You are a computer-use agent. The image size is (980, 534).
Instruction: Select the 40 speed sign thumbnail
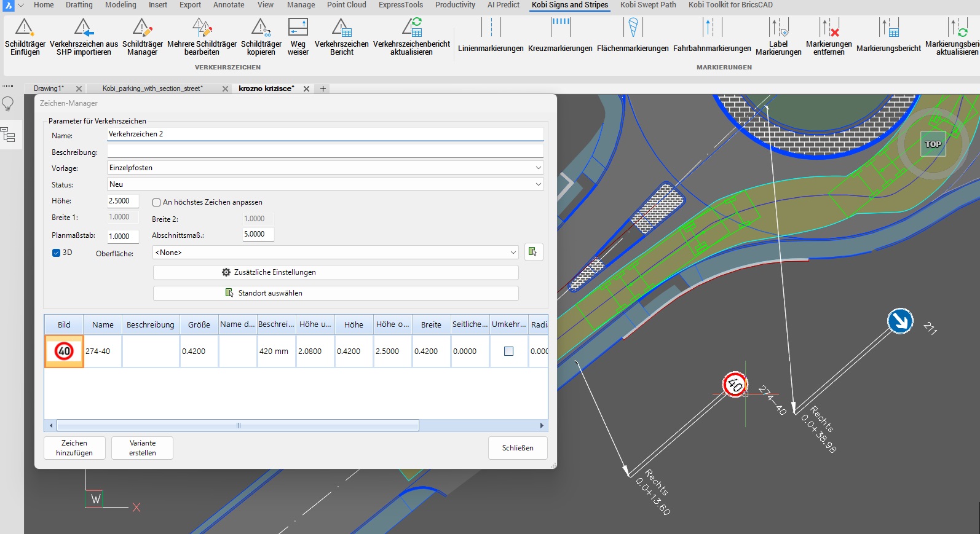[x=64, y=351]
